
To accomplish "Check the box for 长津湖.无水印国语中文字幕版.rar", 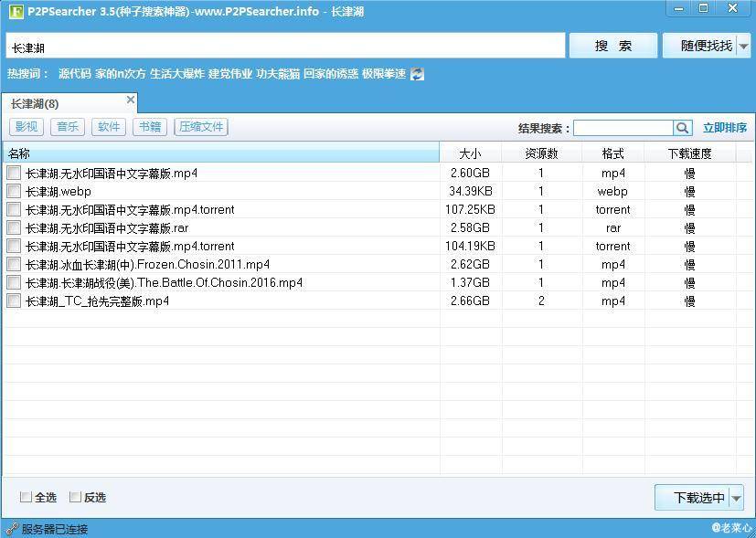I will (x=14, y=227).
